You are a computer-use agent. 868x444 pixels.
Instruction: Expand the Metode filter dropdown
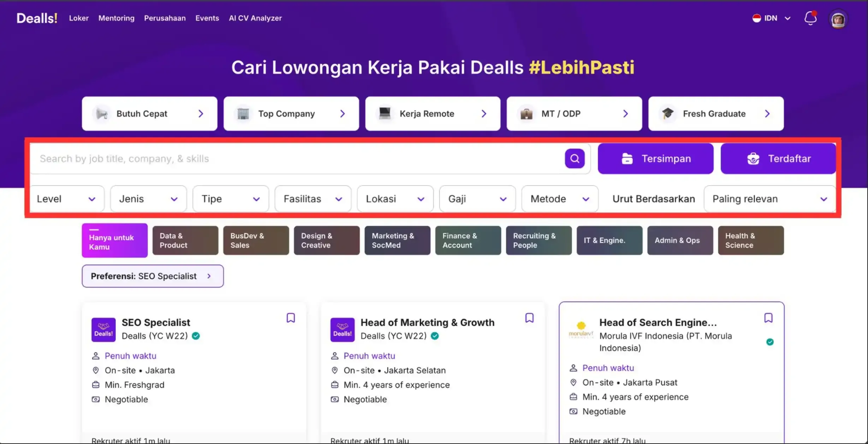(560, 199)
